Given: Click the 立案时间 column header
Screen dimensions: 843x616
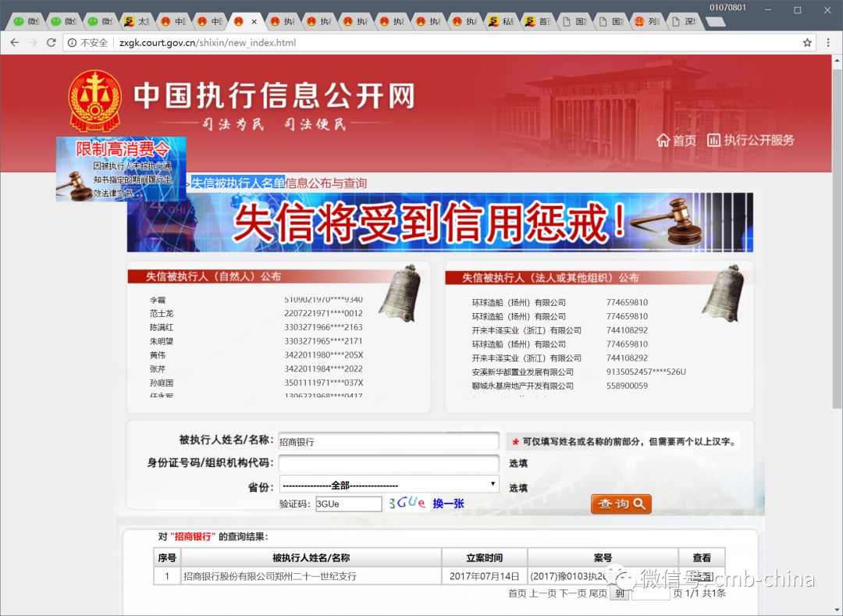Looking at the screenshot, I should point(485,558).
